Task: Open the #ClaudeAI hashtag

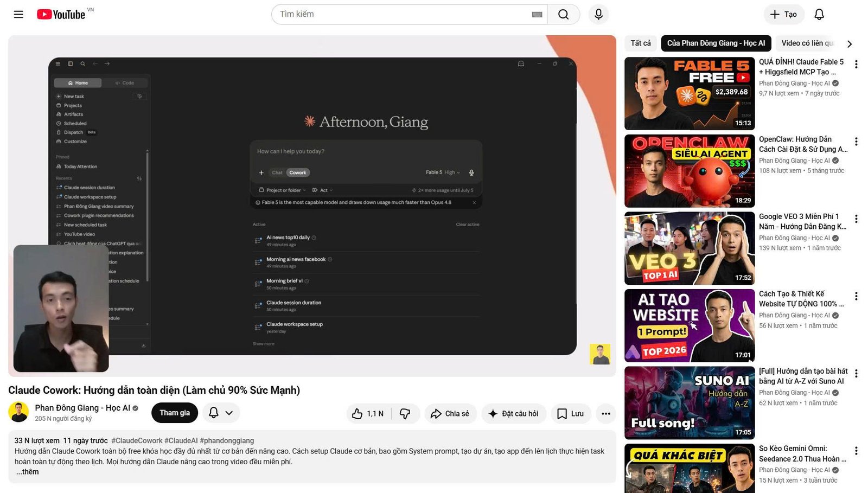Action: click(181, 441)
